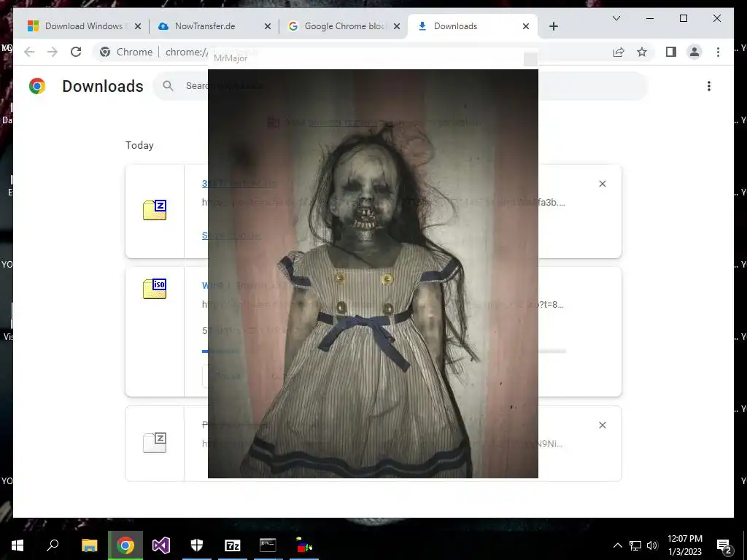
Task: Click the ISO file icon
Action: (x=155, y=289)
